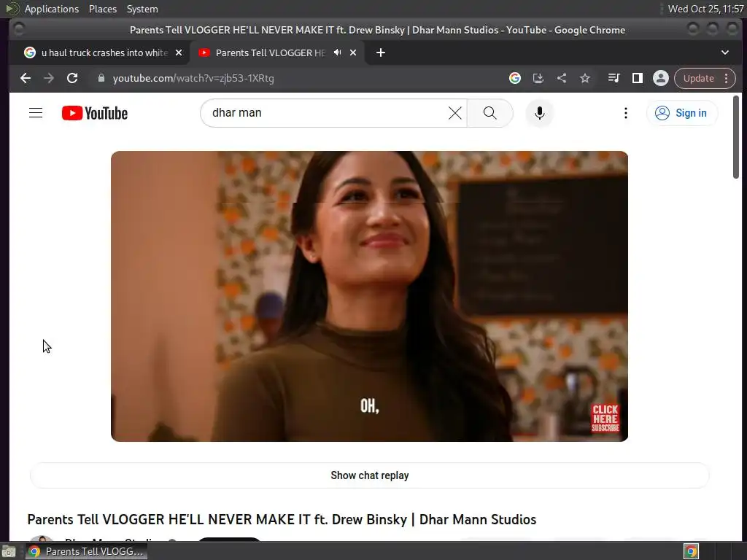The height and width of the screenshot is (560, 747).
Task: Open Chrome profile avatar menu
Action: click(661, 78)
